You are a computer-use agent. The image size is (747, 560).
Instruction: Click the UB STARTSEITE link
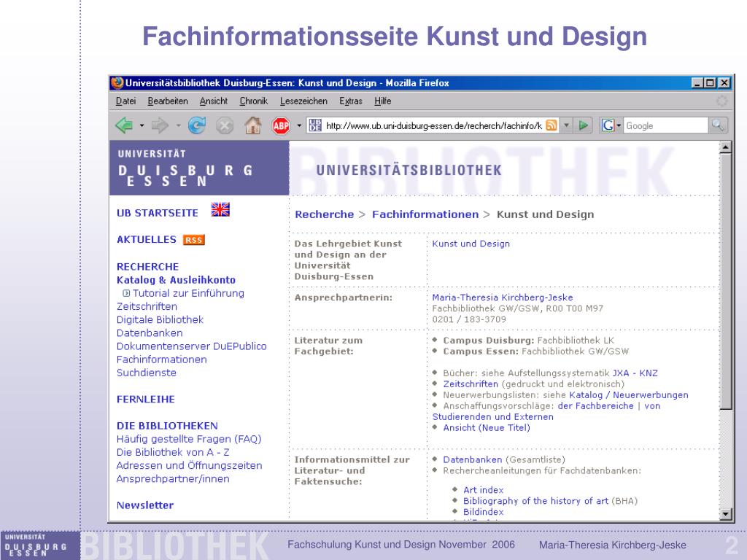coord(158,213)
